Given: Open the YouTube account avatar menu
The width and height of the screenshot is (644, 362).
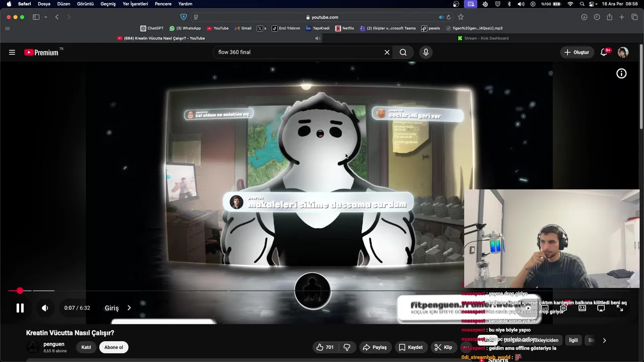Looking at the screenshot, I should point(623,52).
